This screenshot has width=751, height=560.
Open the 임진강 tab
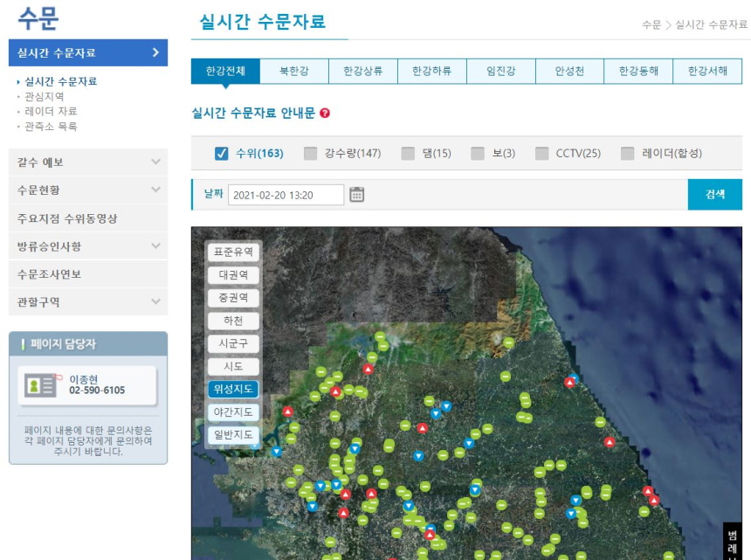pos(500,71)
